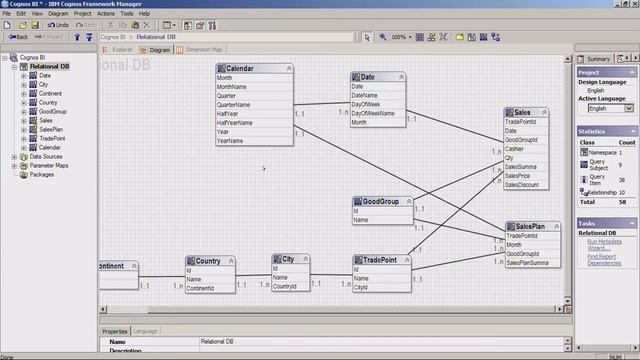Open the Tools menu
This screenshot has width=640, height=360.
(x=127, y=13)
